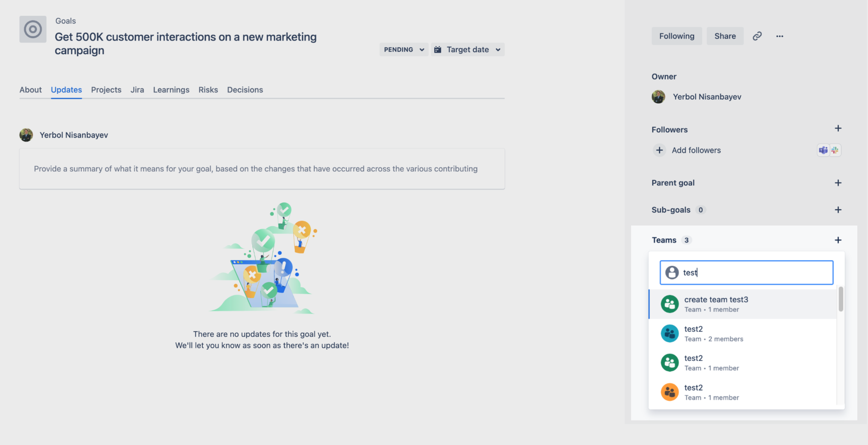Open the more actions ellipsis menu
The height and width of the screenshot is (445, 868).
coord(779,36)
